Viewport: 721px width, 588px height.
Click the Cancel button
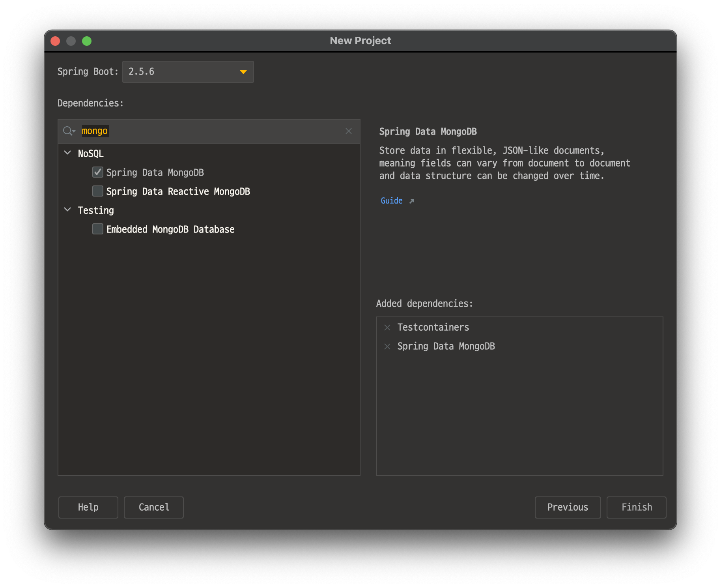click(x=154, y=507)
